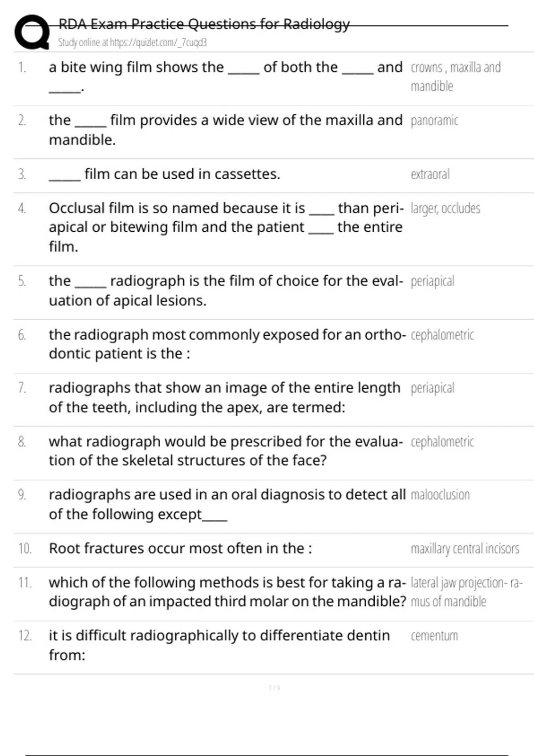
Task: Click the answer 'crowns, maxilla and mandible'
Action: pyautogui.click(x=455, y=76)
